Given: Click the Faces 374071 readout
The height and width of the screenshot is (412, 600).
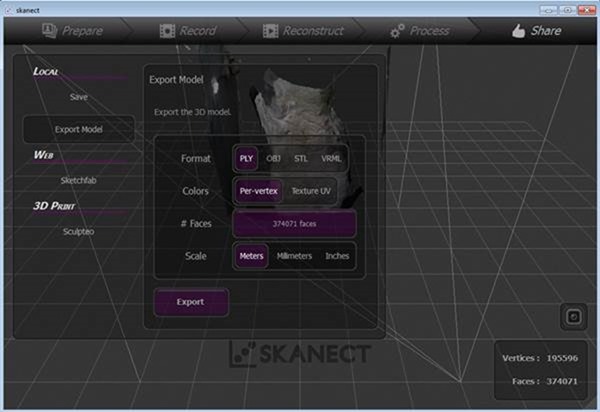Looking at the screenshot, I should [545, 381].
